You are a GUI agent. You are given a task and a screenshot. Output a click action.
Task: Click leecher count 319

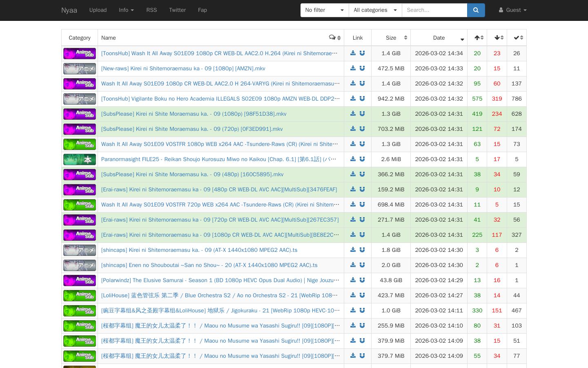pos(497,99)
